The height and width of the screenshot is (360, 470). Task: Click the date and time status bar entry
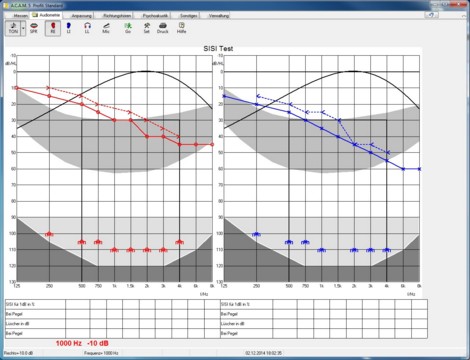[x=263, y=353]
